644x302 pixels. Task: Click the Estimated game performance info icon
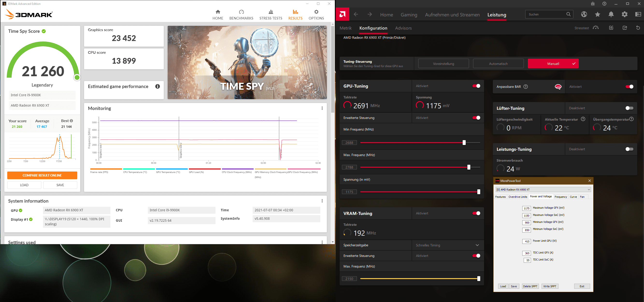point(157,86)
